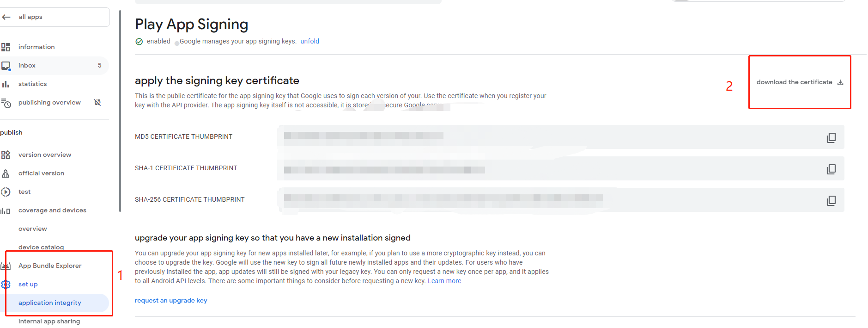Click the publishing overview clock icon
The image size is (868, 328).
(6, 102)
